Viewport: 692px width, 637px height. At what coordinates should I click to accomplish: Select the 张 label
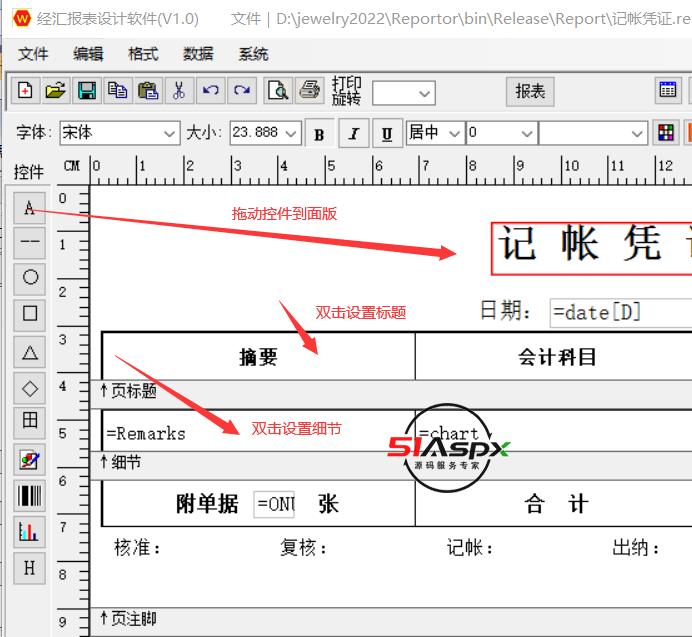tap(328, 504)
